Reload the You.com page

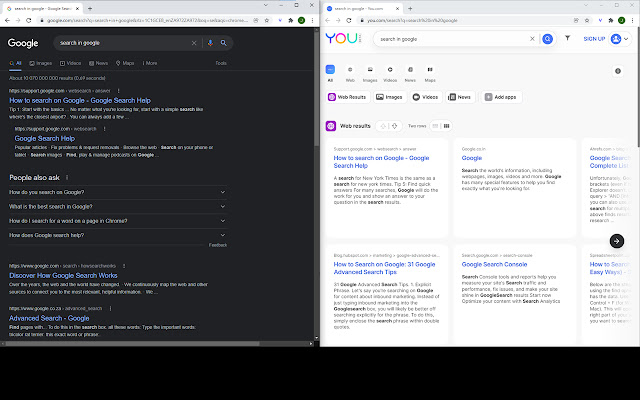pyautogui.click(x=349, y=20)
